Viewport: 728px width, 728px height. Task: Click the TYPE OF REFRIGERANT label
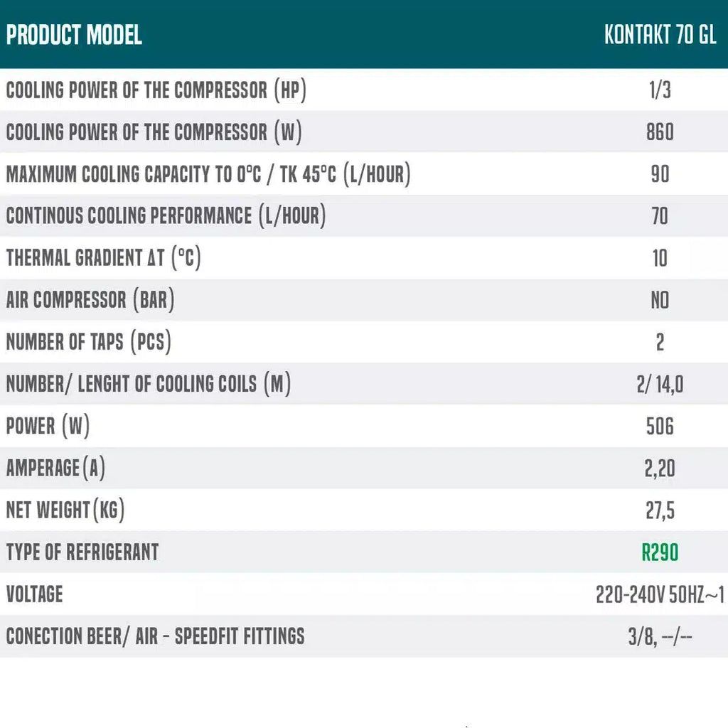point(82,552)
